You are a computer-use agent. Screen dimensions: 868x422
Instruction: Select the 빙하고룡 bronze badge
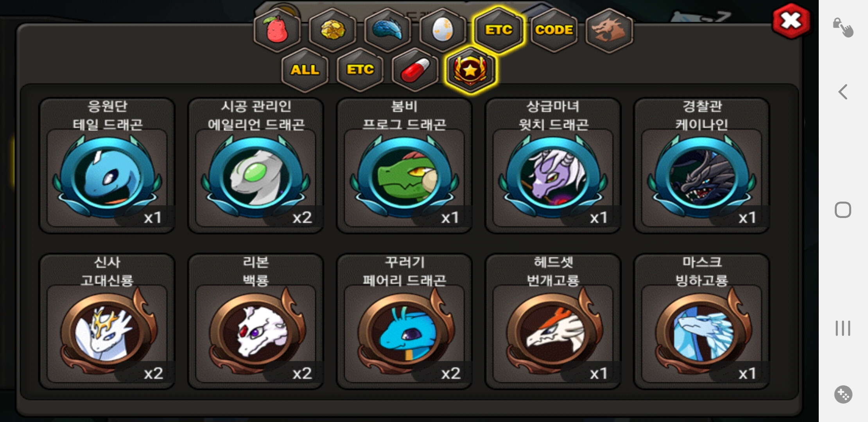point(702,322)
